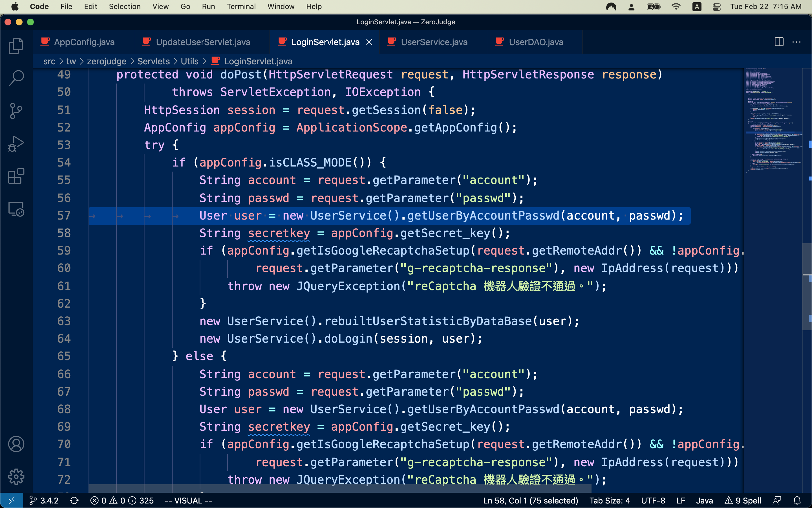Click doPost method name on line 49
This screenshot has height=508, width=812.
[x=240, y=75]
